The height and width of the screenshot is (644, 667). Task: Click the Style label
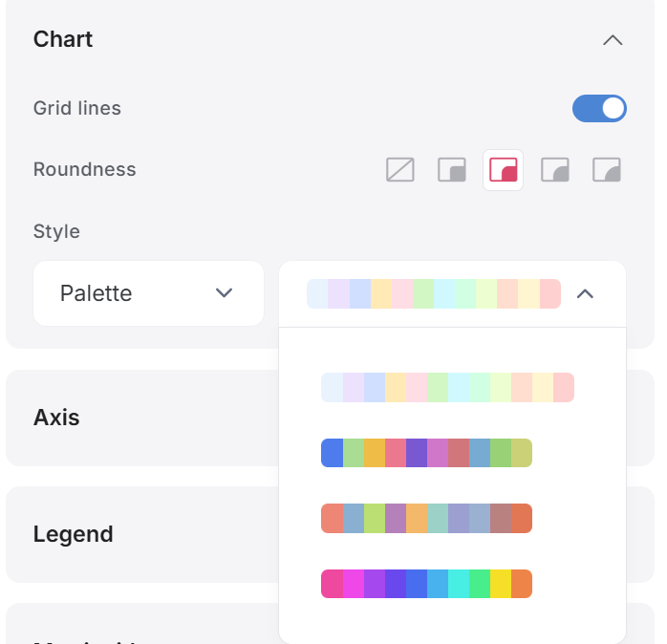pos(56,232)
